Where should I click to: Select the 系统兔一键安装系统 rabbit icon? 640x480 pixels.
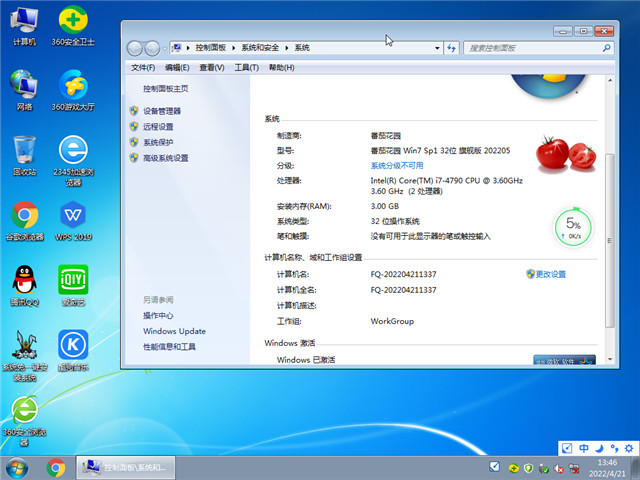point(24,356)
